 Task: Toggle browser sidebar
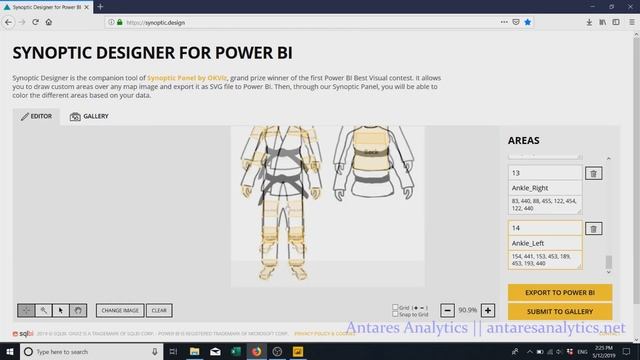pyautogui.click(x=616, y=22)
